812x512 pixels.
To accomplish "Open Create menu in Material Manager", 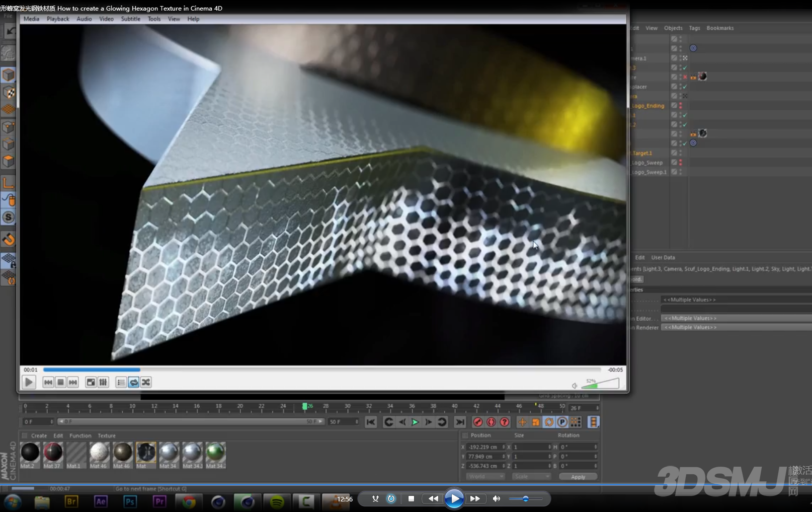I will pos(39,436).
